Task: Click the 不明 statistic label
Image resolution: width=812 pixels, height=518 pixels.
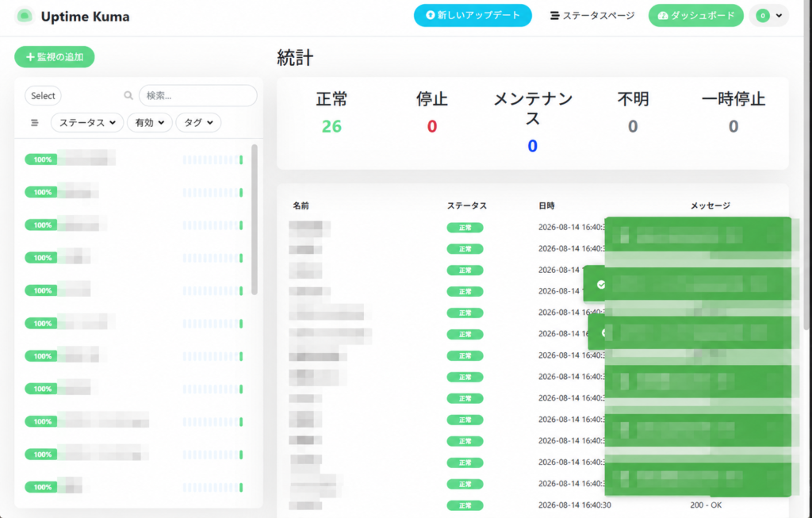Action: pos(633,98)
